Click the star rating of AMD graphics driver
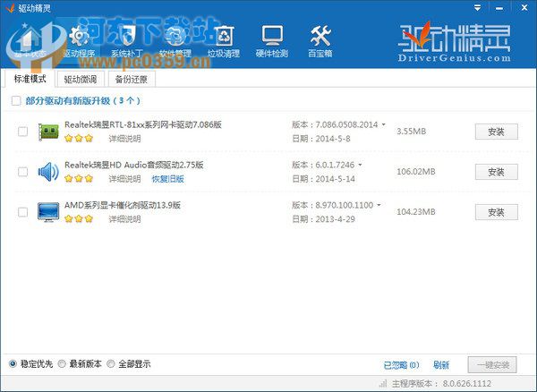This screenshot has height=392, width=537. point(79,218)
